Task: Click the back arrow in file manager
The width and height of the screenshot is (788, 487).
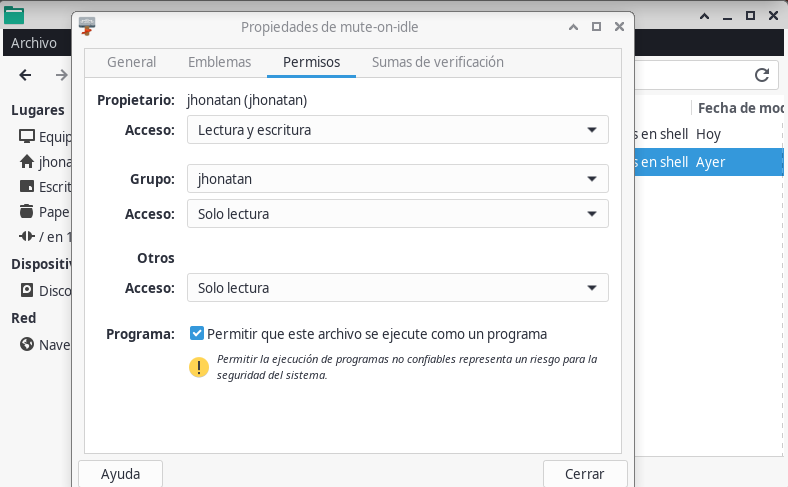Action: coord(25,75)
